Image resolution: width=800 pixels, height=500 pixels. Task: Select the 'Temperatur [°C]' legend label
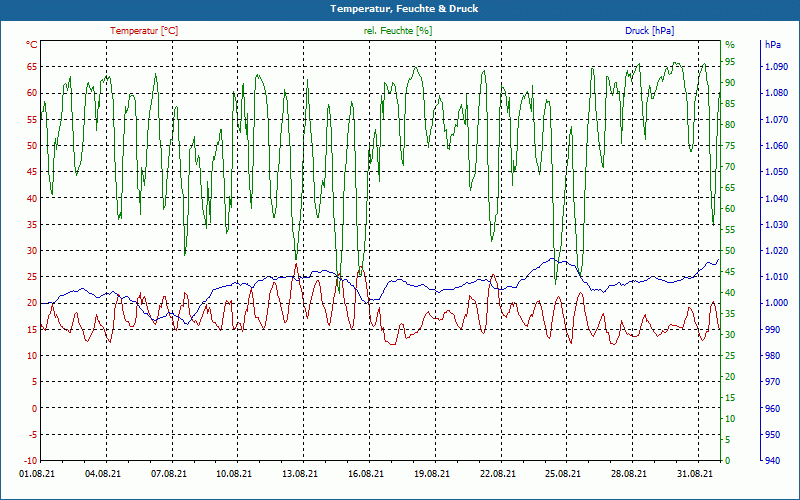tap(144, 31)
